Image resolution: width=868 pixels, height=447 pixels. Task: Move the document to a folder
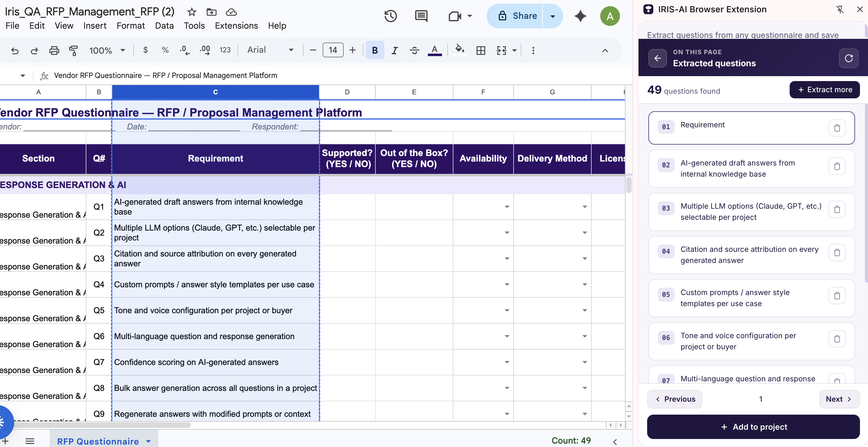point(211,12)
